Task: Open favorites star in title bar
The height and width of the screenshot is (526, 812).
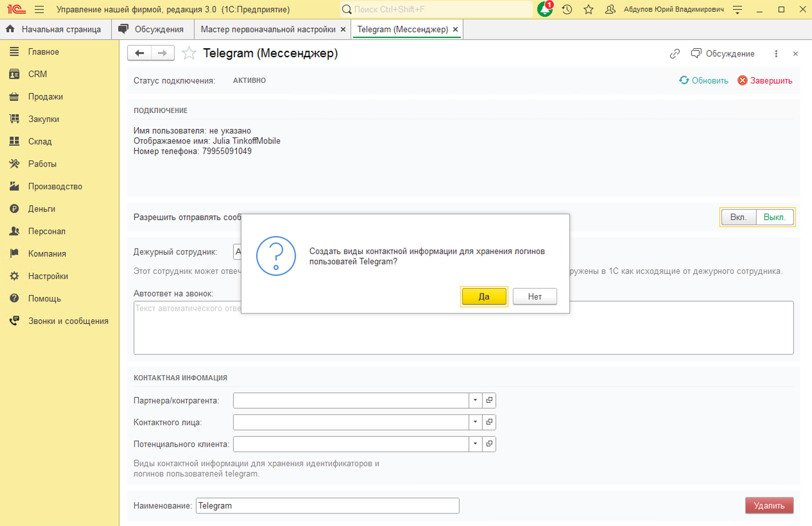Action: tap(589, 9)
